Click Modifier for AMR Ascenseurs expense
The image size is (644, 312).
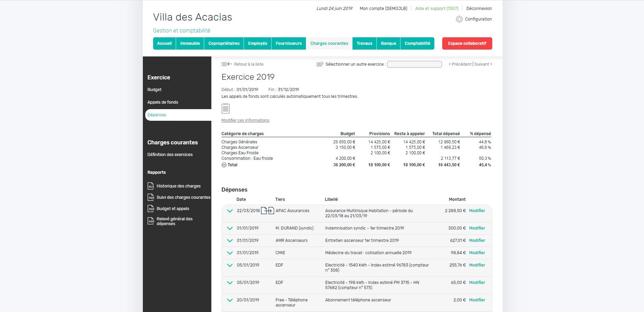[x=477, y=240]
